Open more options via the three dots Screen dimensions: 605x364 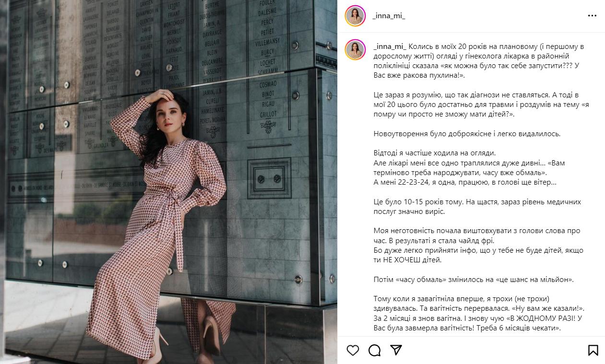pyautogui.click(x=592, y=16)
